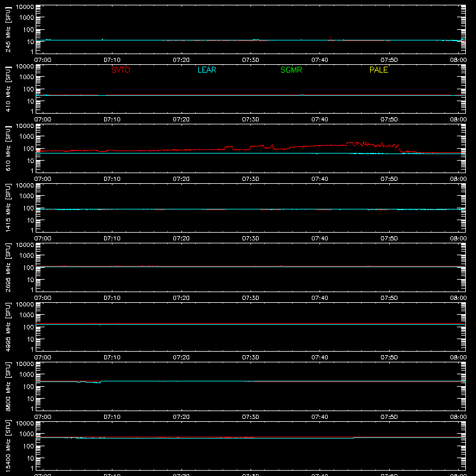Click the 07:00 time label under 1415 MHz plot
476x476 pixels.
[x=43, y=239]
